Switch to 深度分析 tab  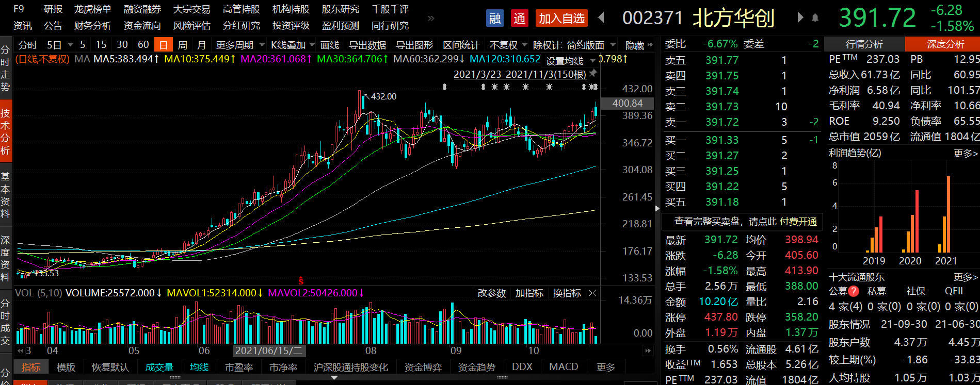[x=942, y=44]
